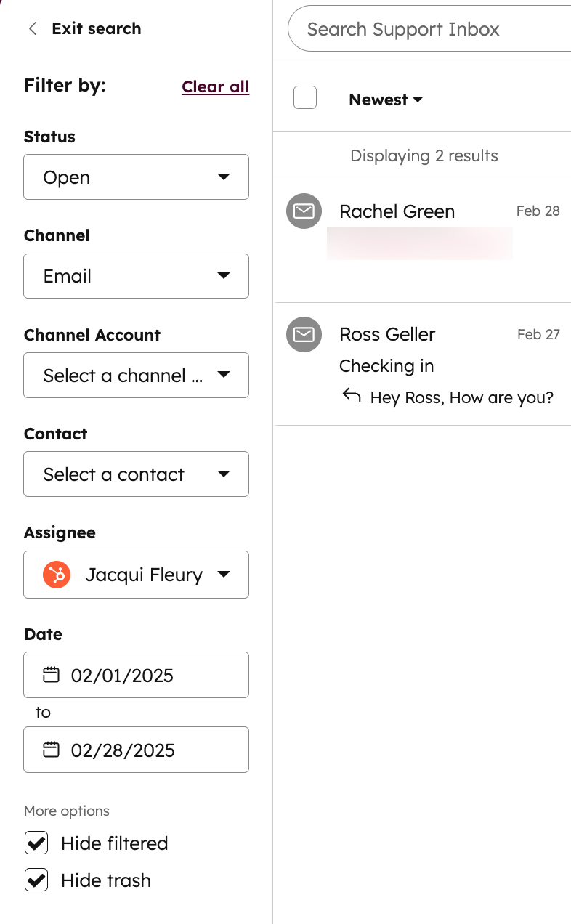571x924 pixels.
Task: Change the Channel dropdown from Email
Action: click(x=136, y=276)
